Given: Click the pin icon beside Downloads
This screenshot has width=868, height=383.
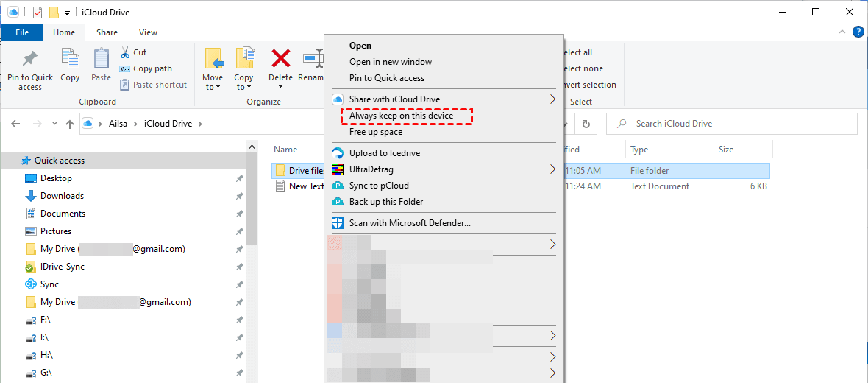Looking at the screenshot, I should pos(239,196).
